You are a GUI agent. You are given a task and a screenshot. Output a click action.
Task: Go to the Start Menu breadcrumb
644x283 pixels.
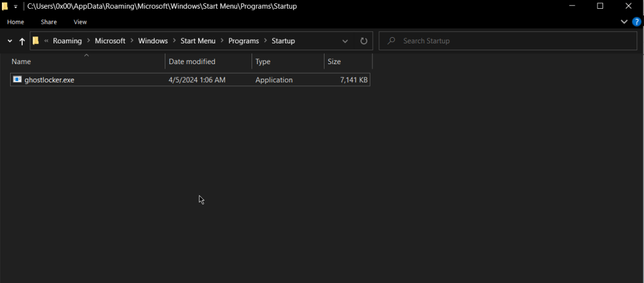198,41
